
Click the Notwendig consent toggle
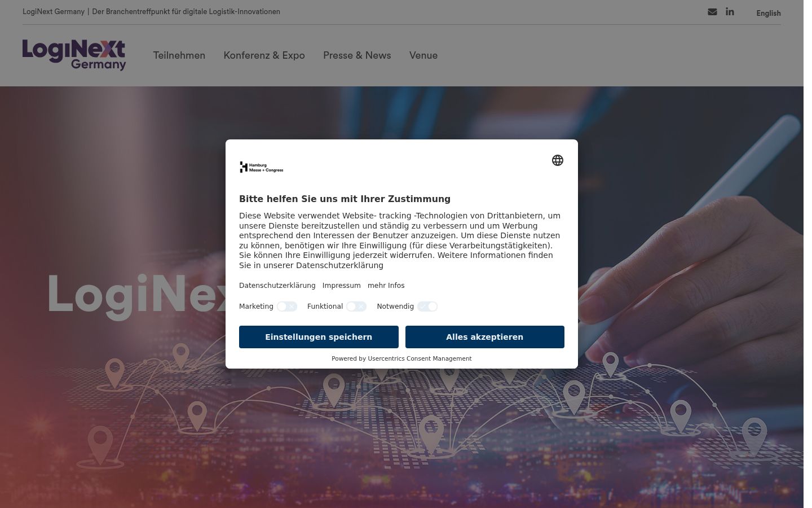pos(427,306)
